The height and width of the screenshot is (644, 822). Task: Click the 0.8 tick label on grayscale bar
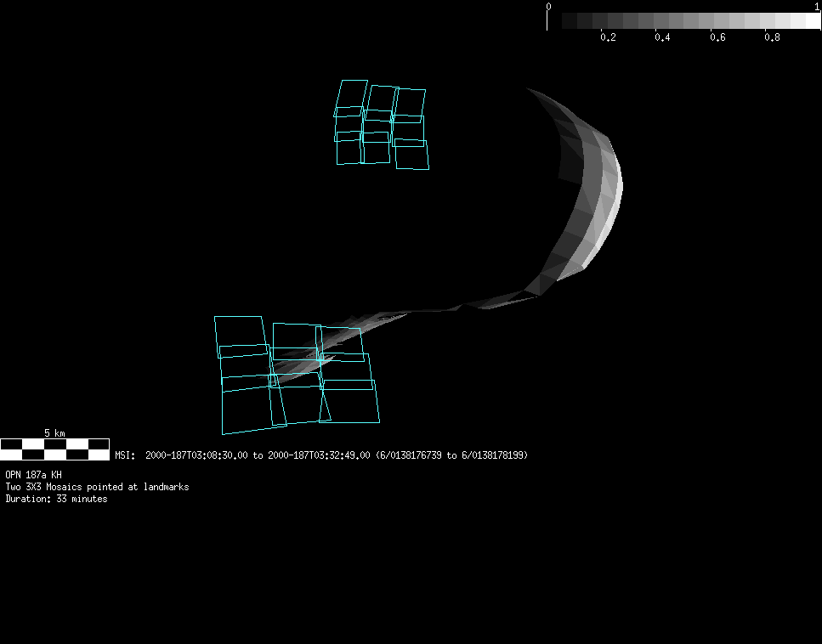(x=772, y=37)
